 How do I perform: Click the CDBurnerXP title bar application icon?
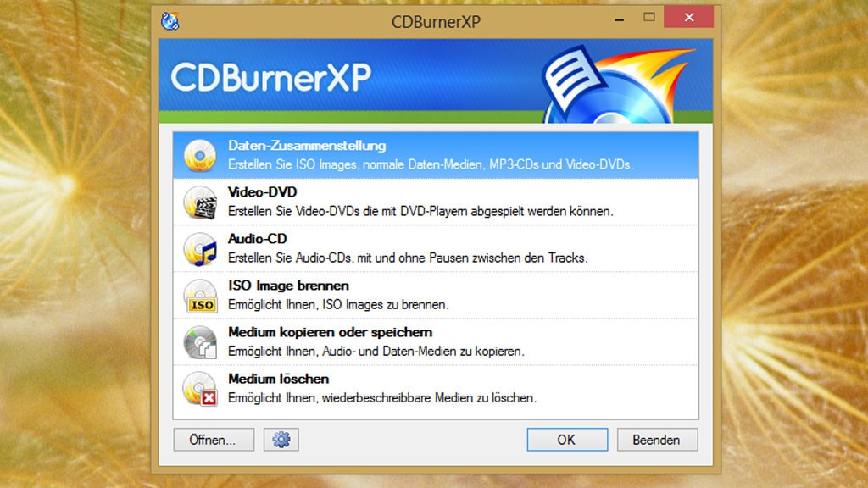[x=170, y=18]
